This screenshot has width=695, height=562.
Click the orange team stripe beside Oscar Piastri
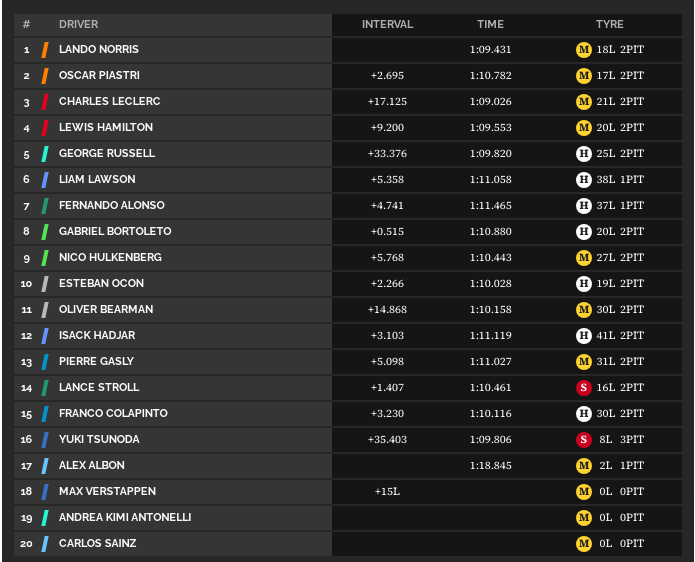45,76
